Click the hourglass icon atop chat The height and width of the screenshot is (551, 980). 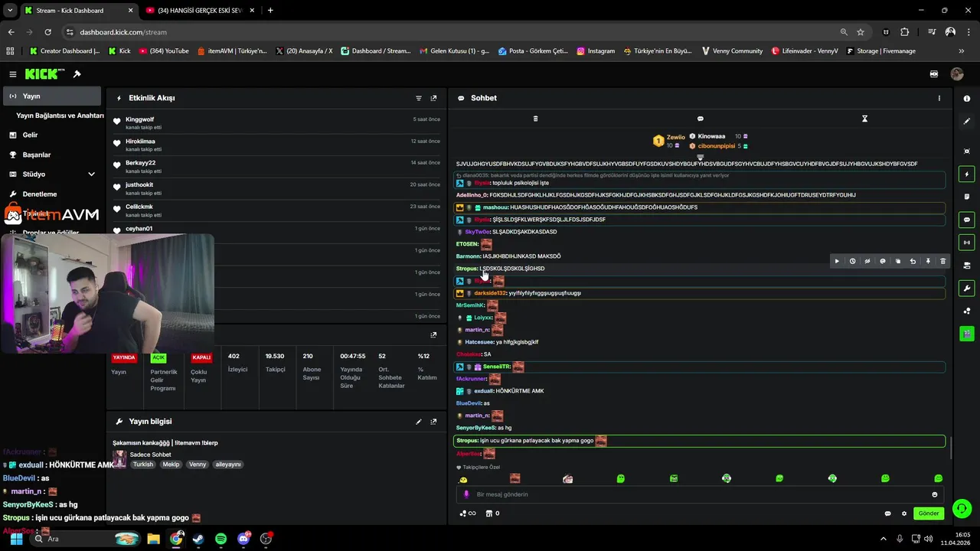[864, 119]
